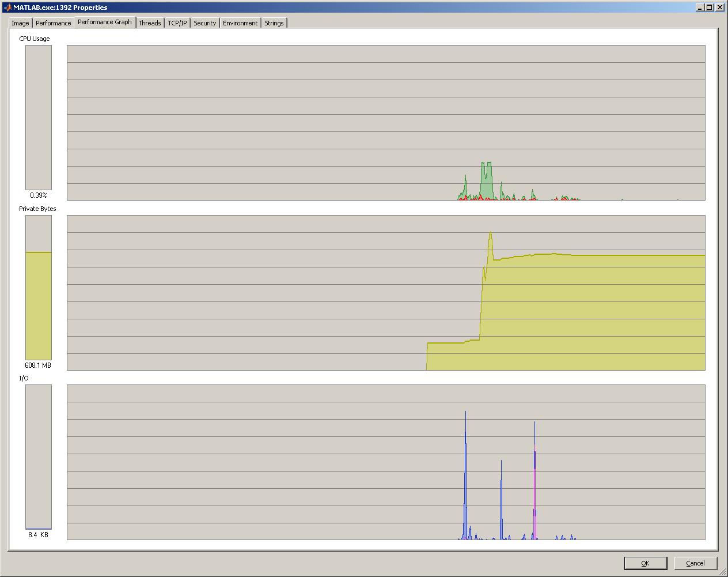Show the Strings tab
Viewport: 728px width, 577px height.
(274, 23)
